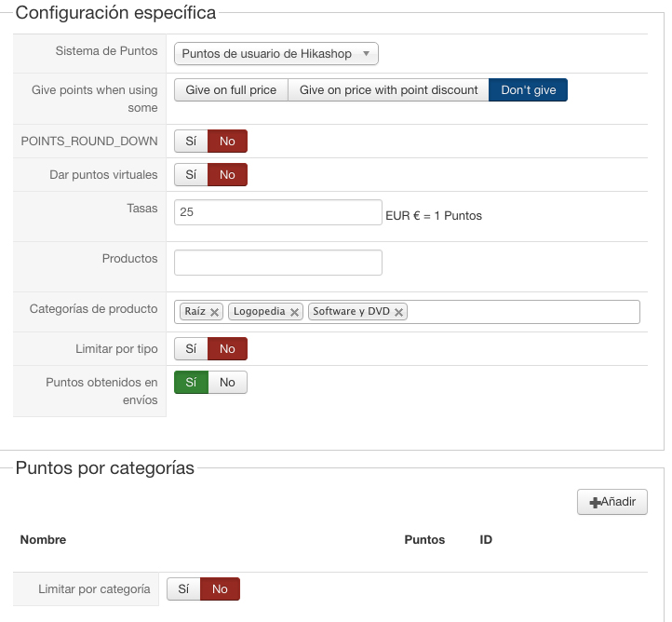Viewport: 672px width, 622px height.
Task: Open the Sistema de Puntos dropdown
Action: point(276,54)
